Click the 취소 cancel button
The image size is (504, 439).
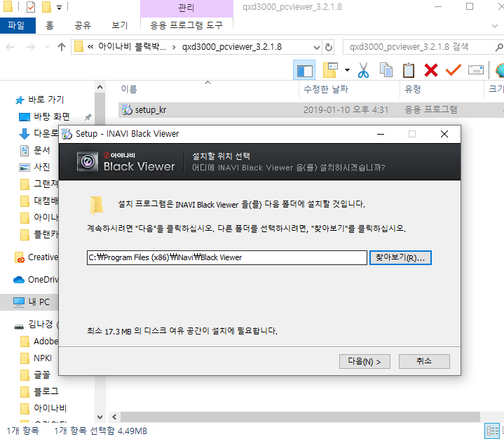(x=424, y=361)
